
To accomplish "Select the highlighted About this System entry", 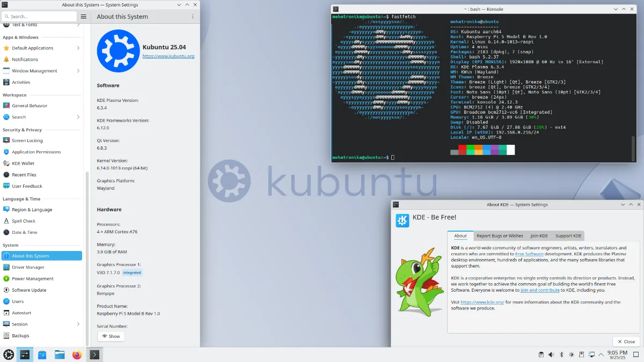I will (42, 256).
